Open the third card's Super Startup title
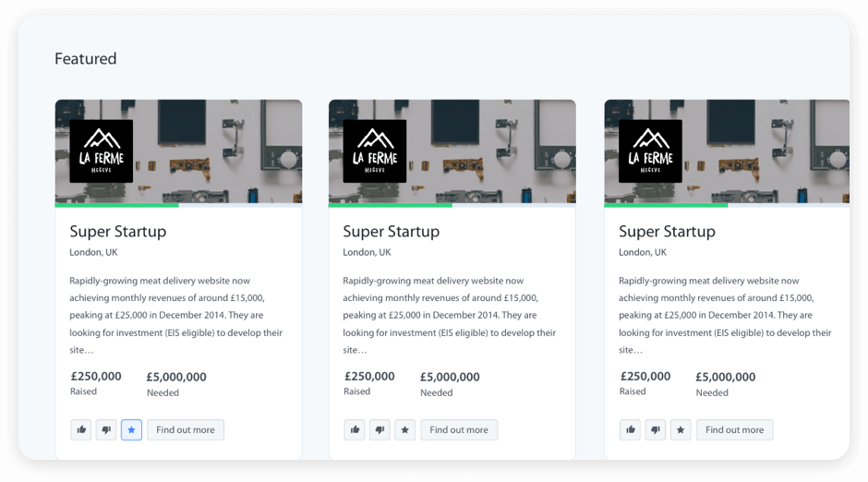This screenshot has width=868, height=482. click(667, 232)
